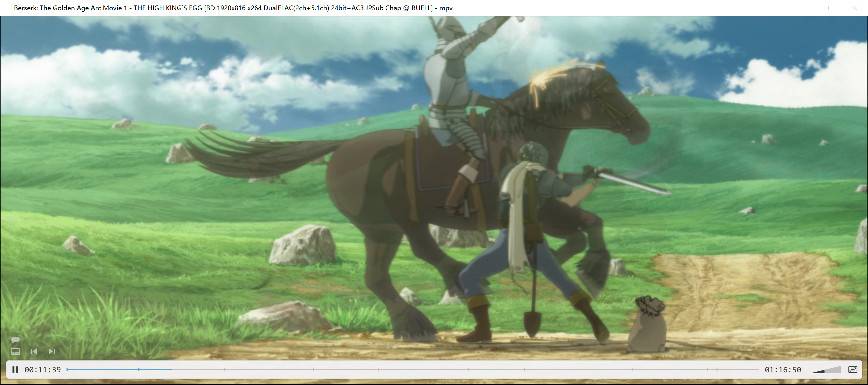Screen dimensions: 868x385
Task: Skip back to the previous chapter
Action: [34, 351]
